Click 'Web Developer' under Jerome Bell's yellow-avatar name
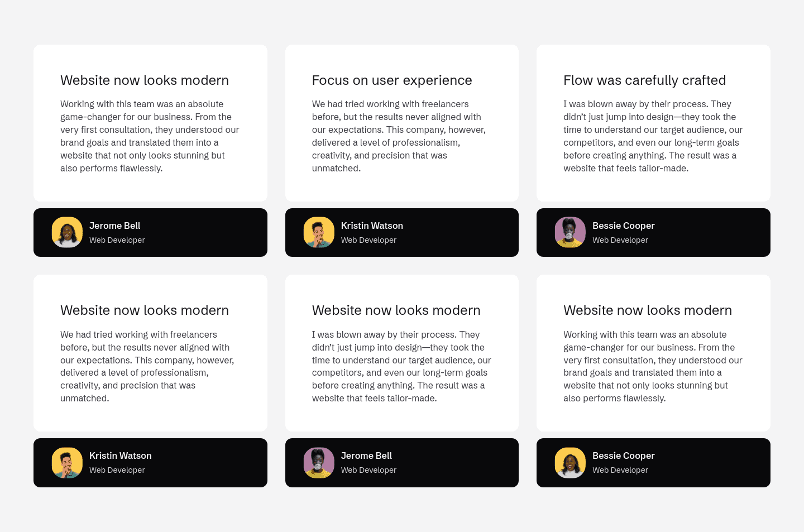804x532 pixels. click(x=117, y=240)
